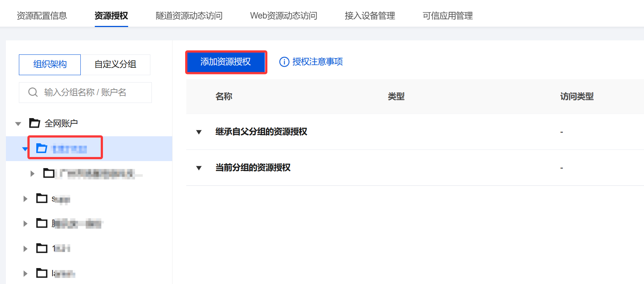Click folder icon beside name starting with la
644x284 pixels.
[42, 273]
